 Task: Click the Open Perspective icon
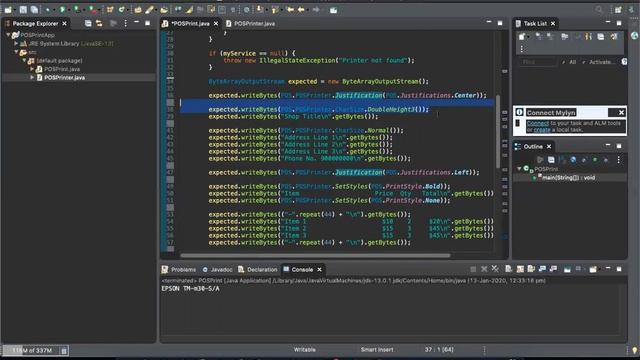tap(618, 9)
